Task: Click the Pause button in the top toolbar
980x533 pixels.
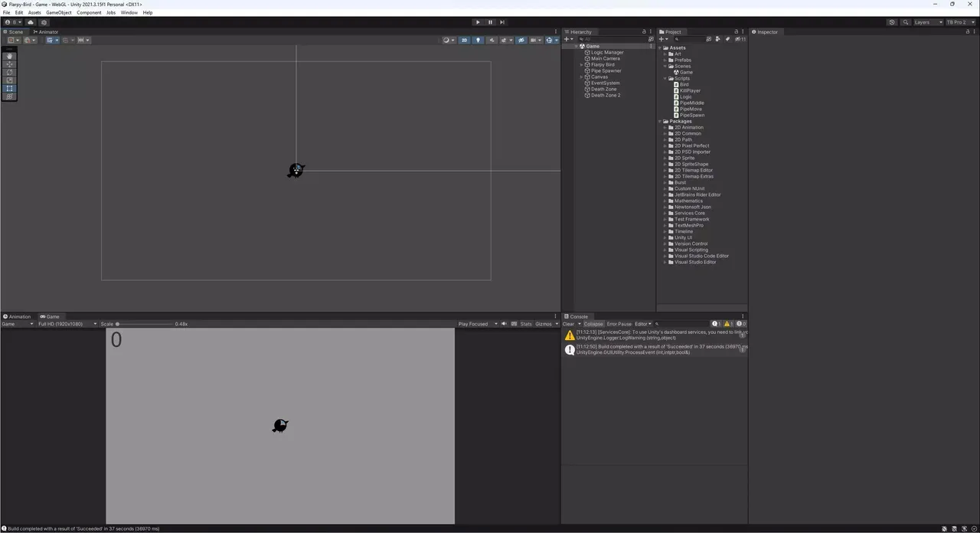Action: pos(490,22)
